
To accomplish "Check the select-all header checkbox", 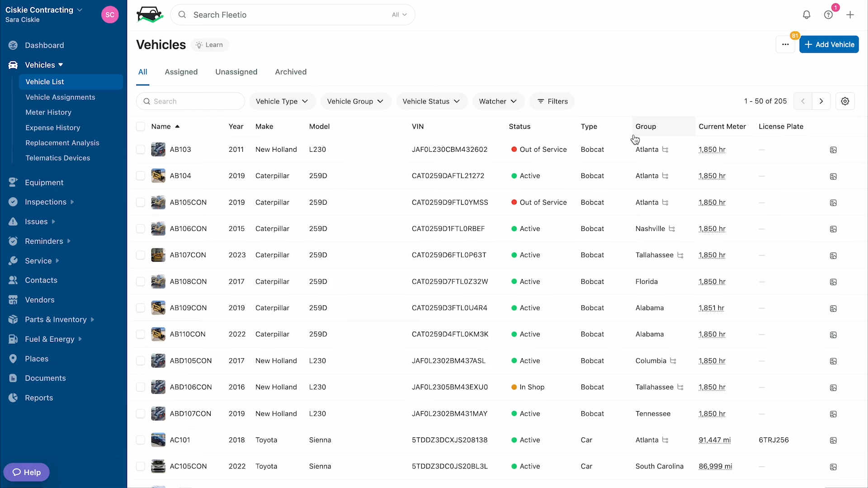I will [x=141, y=127].
